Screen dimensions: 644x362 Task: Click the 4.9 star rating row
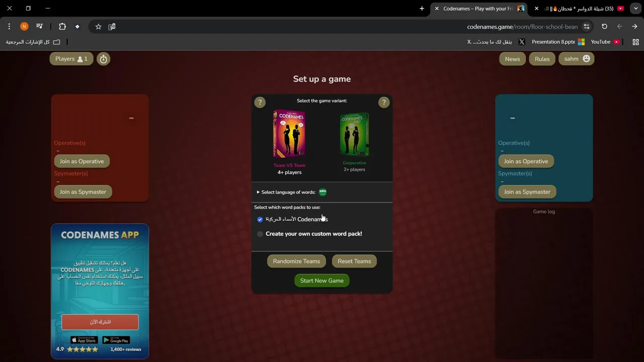tap(77, 349)
